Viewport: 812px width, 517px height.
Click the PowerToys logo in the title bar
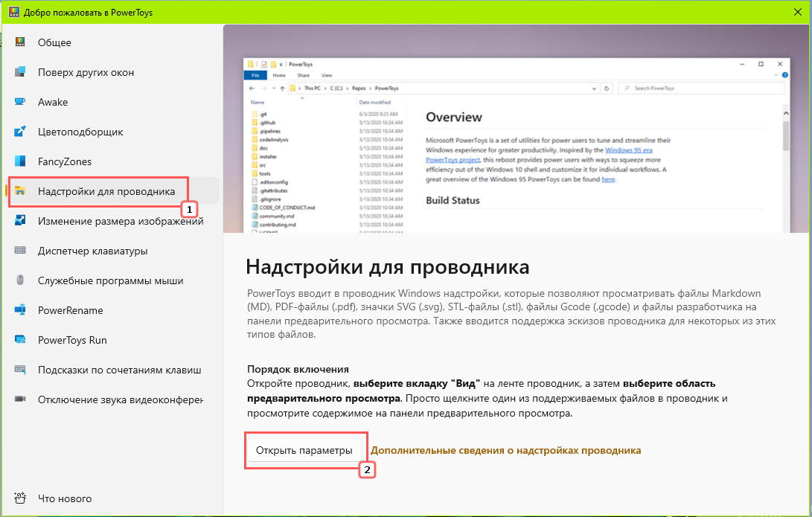pos(13,12)
